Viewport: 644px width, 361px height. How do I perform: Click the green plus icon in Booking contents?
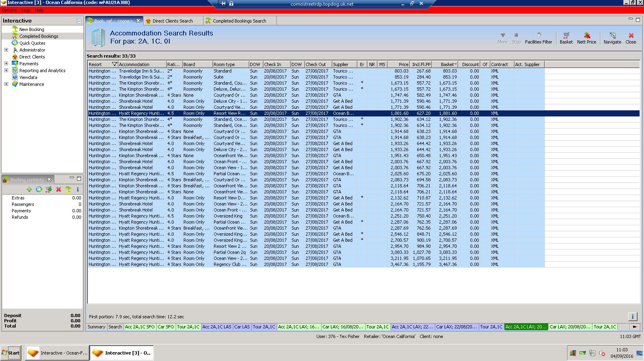click(x=29, y=189)
